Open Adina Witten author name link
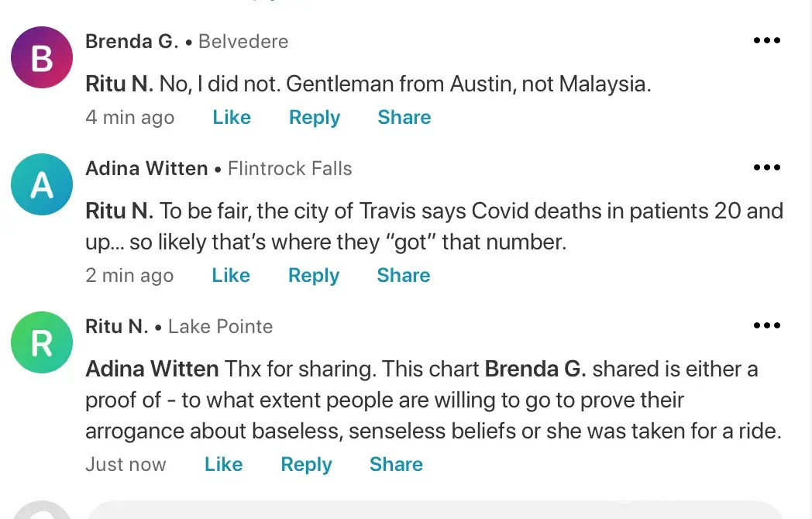This screenshot has width=812, height=519. [146, 169]
